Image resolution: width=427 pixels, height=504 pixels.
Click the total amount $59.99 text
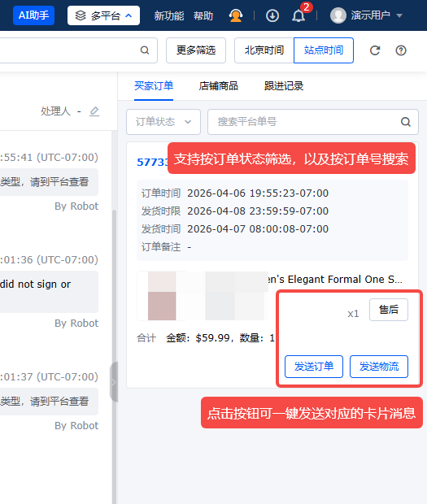click(212, 338)
